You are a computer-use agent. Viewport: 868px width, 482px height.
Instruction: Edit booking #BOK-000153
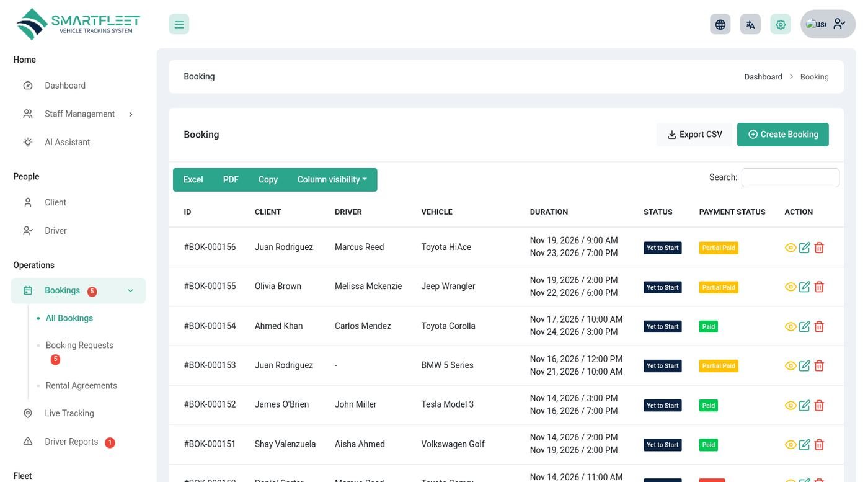pyautogui.click(x=805, y=365)
